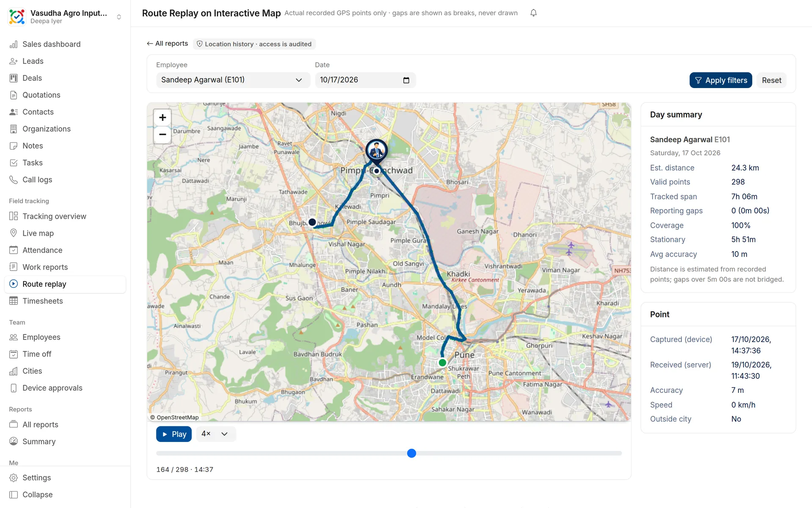Click the Organizations building icon

pos(14,129)
